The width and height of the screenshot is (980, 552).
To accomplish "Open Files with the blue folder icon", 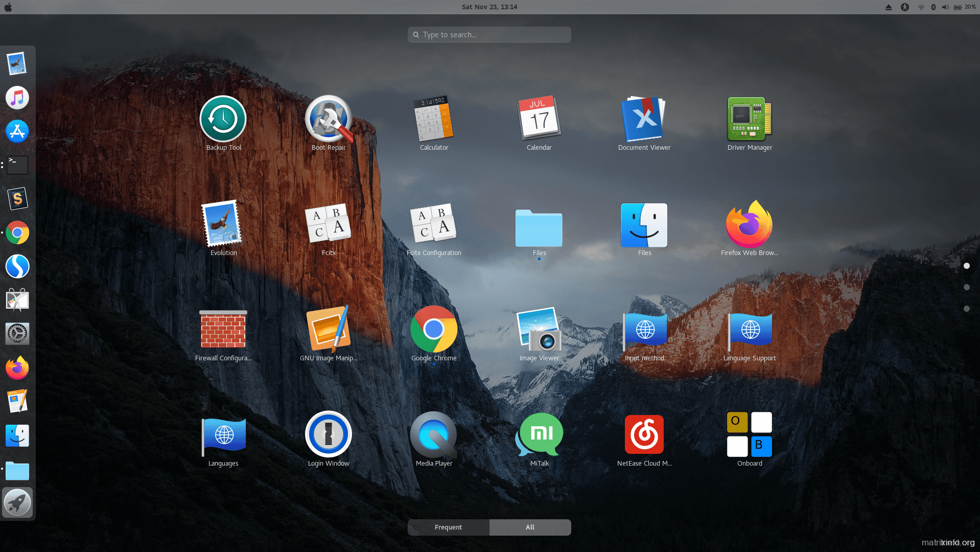I will pyautogui.click(x=539, y=229).
